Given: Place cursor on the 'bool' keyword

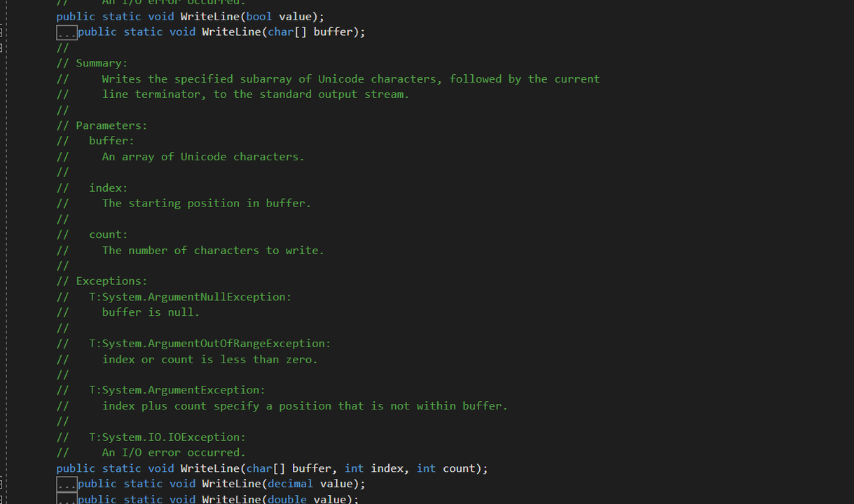Looking at the screenshot, I should click(x=259, y=16).
